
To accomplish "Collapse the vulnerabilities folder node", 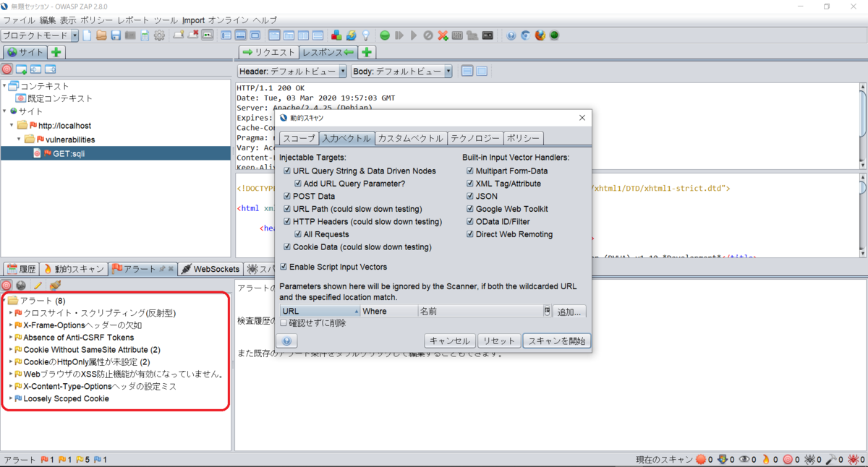I will [20, 139].
